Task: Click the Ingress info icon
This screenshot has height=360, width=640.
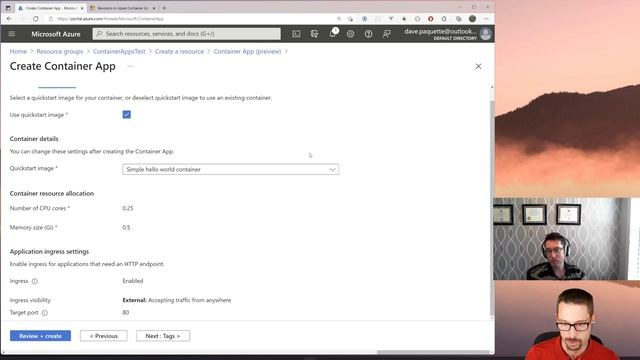Action: click(x=35, y=281)
